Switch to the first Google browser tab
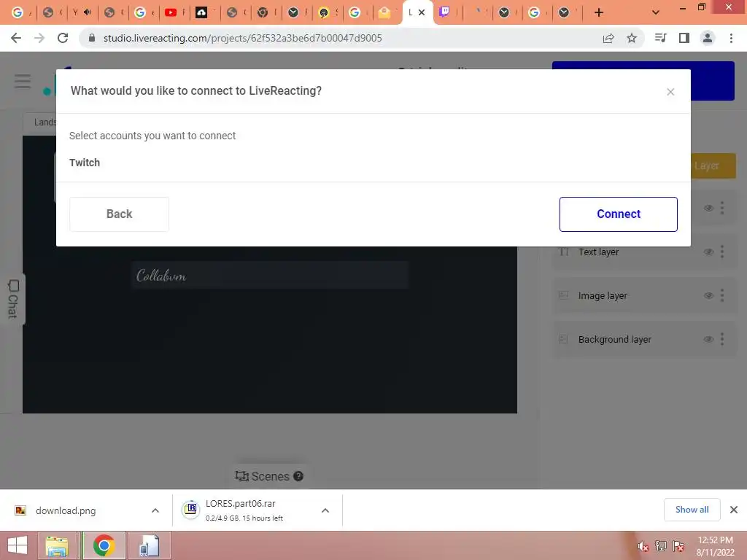The image size is (747, 560). point(21,12)
